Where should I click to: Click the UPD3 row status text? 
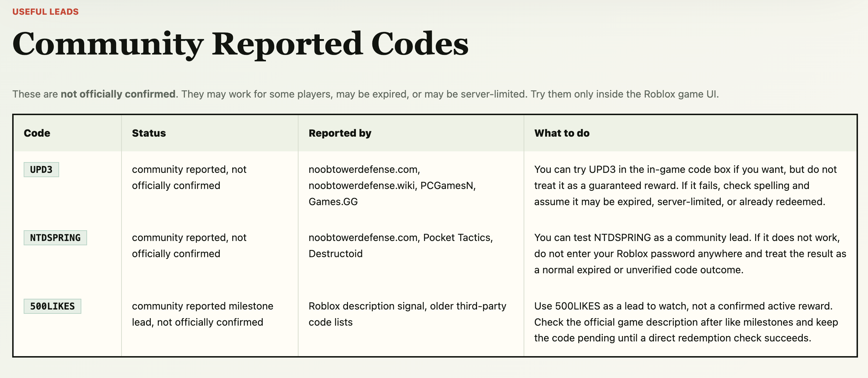(x=189, y=178)
